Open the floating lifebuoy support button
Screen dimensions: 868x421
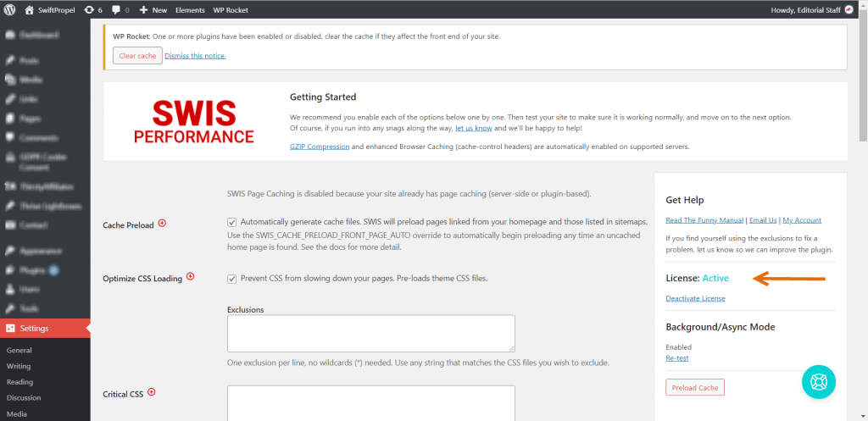819,382
